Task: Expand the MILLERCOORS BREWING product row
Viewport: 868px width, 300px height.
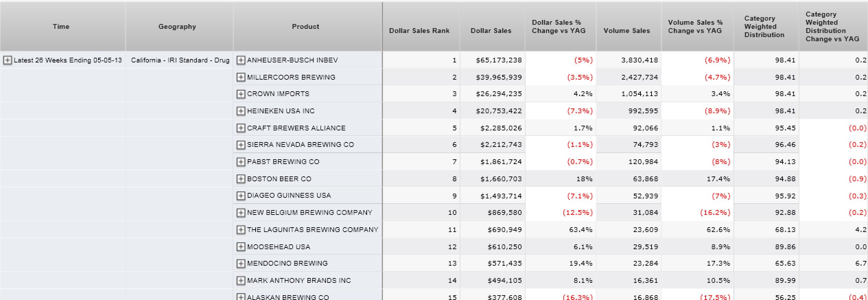Action: (241, 77)
